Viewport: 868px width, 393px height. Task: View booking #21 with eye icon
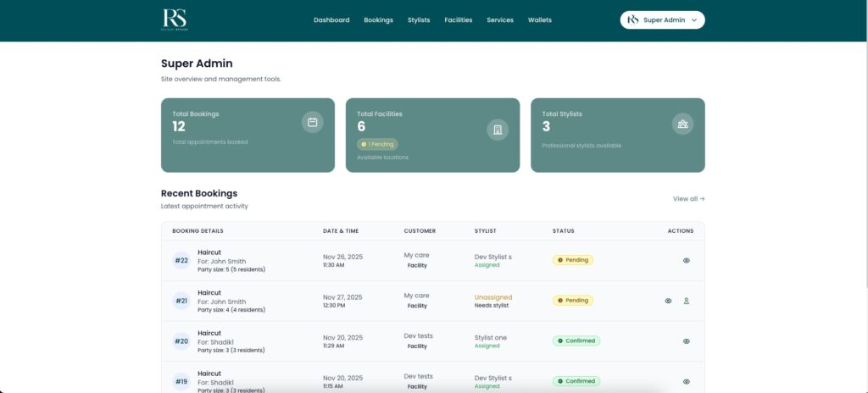click(668, 301)
